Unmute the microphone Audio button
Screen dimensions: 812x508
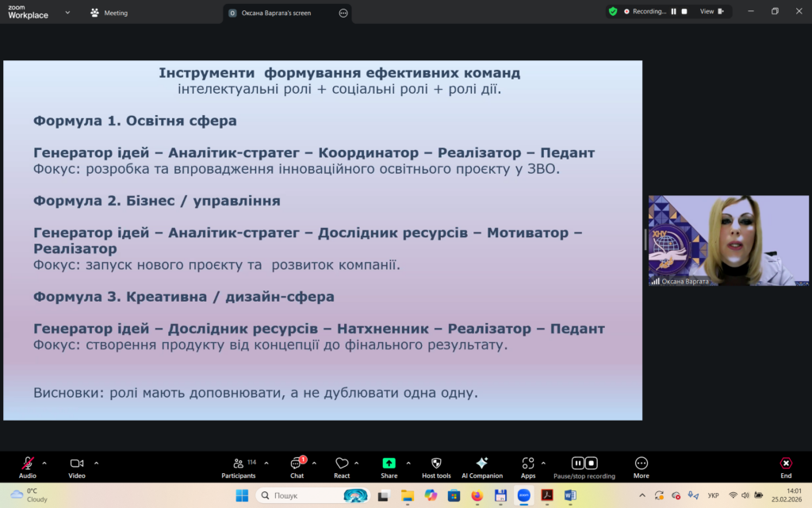[28, 464]
